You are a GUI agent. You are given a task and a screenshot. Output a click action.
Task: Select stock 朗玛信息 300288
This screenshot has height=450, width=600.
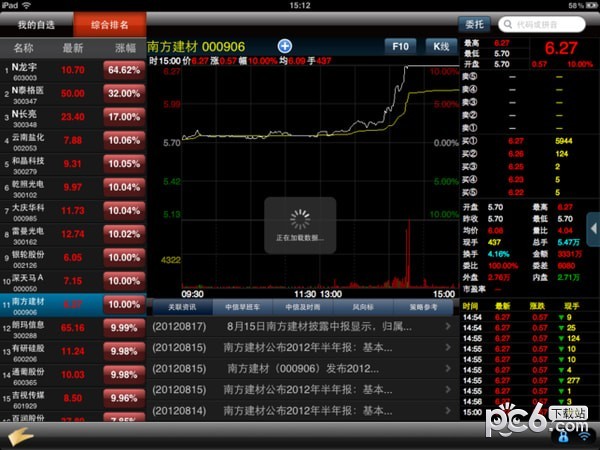pyautogui.click(x=73, y=328)
